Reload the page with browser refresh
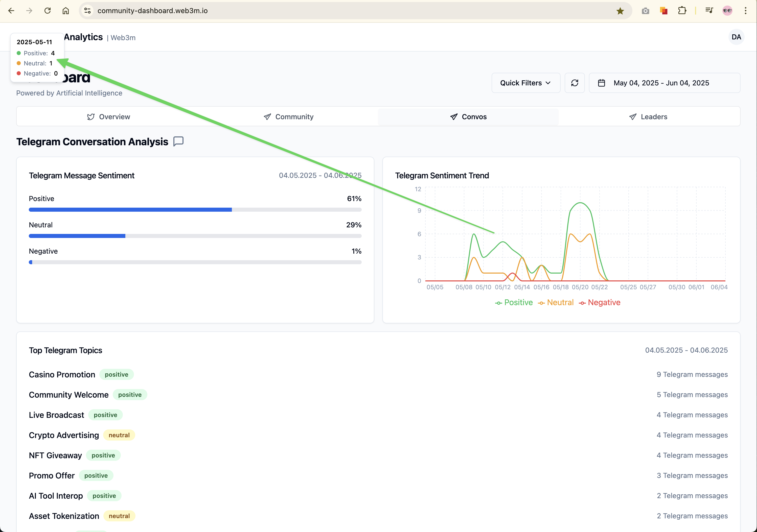Viewport: 757px width, 532px height. click(48, 11)
